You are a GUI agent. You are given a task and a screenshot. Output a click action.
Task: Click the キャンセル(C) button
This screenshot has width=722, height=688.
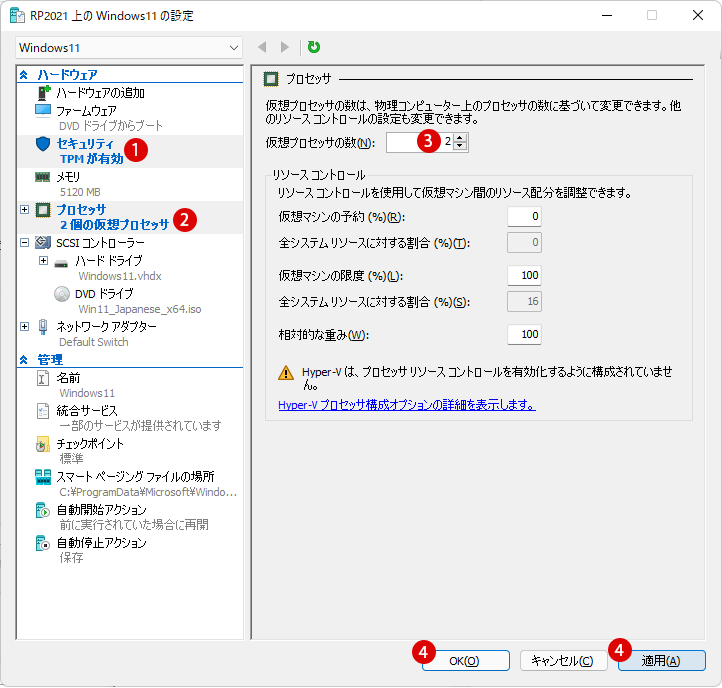(x=563, y=661)
